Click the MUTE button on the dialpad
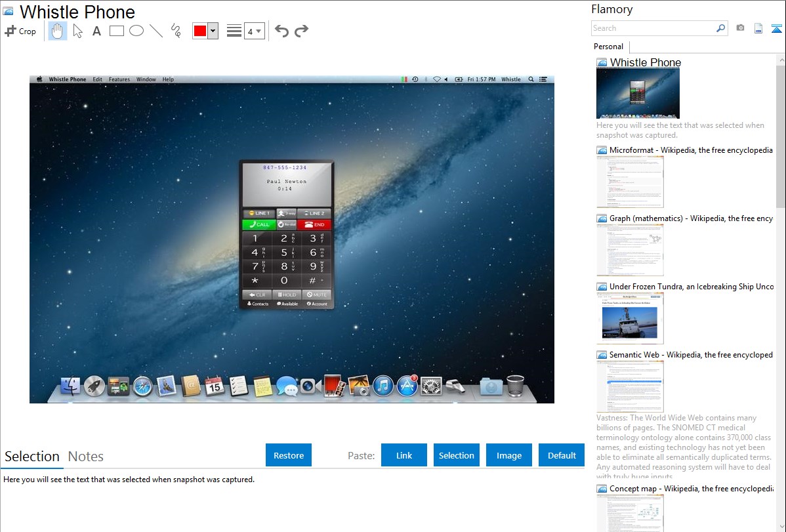The height and width of the screenshot is (532, 786). click(316, 295)
